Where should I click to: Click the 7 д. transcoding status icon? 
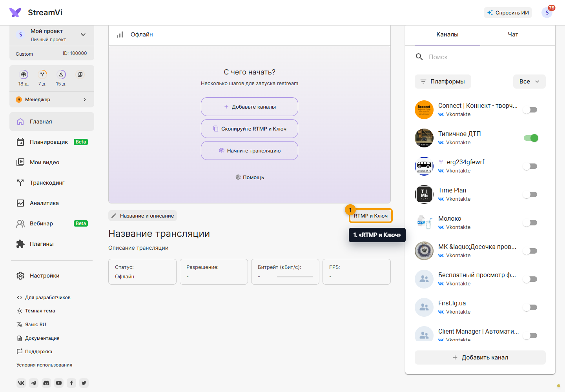[x=42, y=74]
